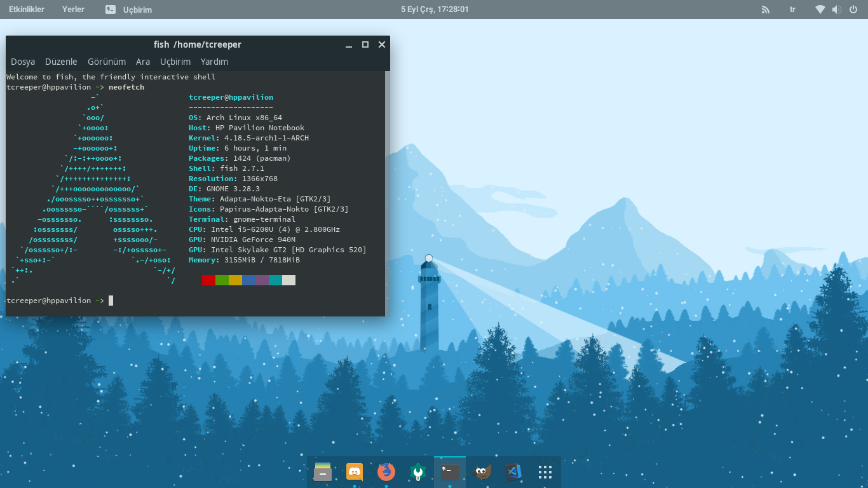Launch Discord from the dock
The image size is (868, 488).
tap(354, 471)
